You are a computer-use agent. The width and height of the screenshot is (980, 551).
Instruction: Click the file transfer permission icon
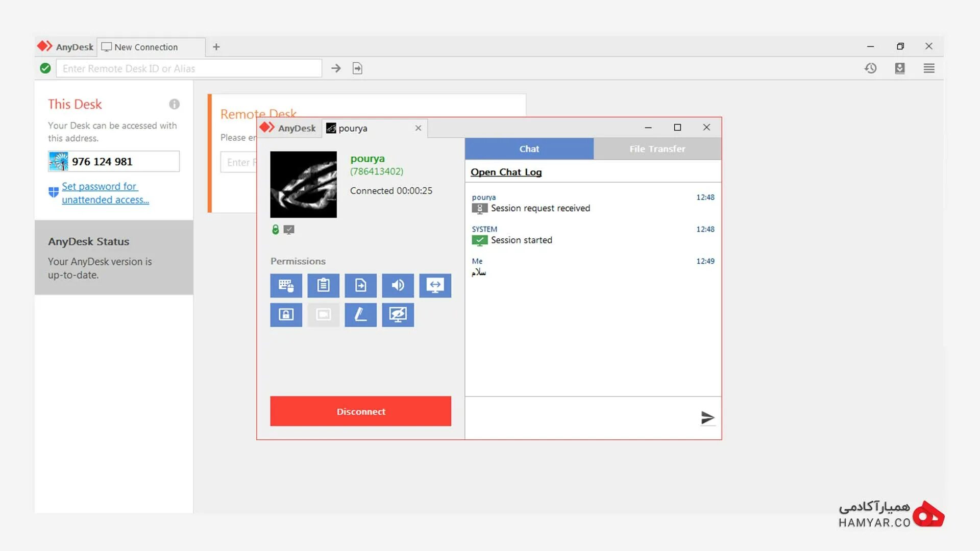[361, 285]
